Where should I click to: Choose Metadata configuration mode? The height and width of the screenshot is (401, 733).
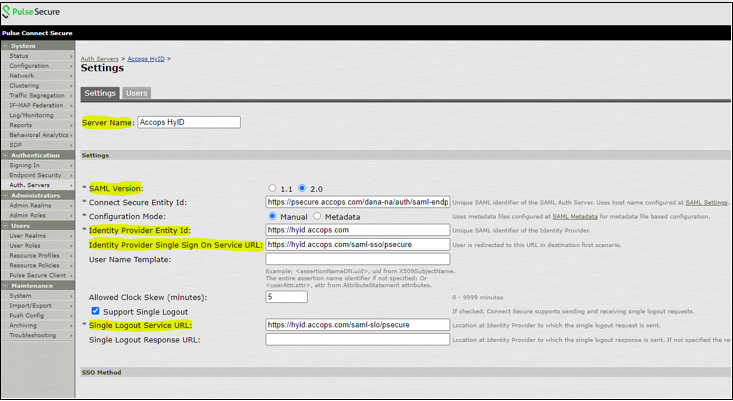coord(319,215)
